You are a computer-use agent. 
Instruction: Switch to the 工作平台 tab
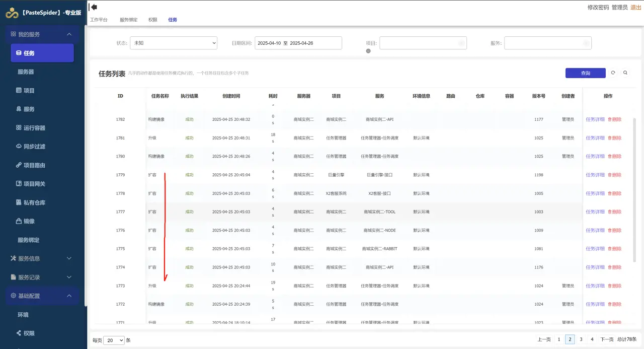pyautogui.click(x=99, y=20)
